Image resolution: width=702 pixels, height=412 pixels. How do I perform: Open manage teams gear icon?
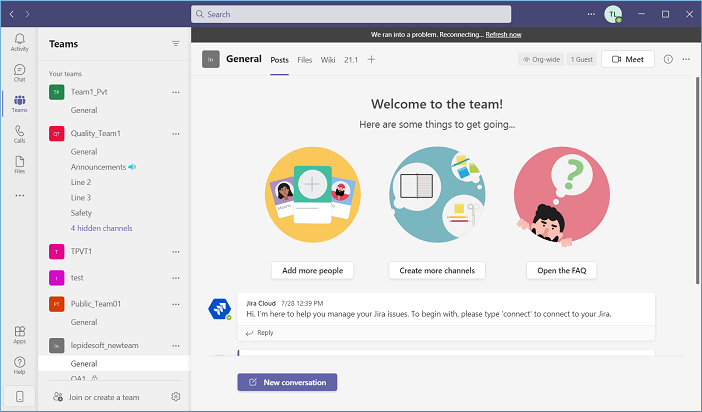176,397
